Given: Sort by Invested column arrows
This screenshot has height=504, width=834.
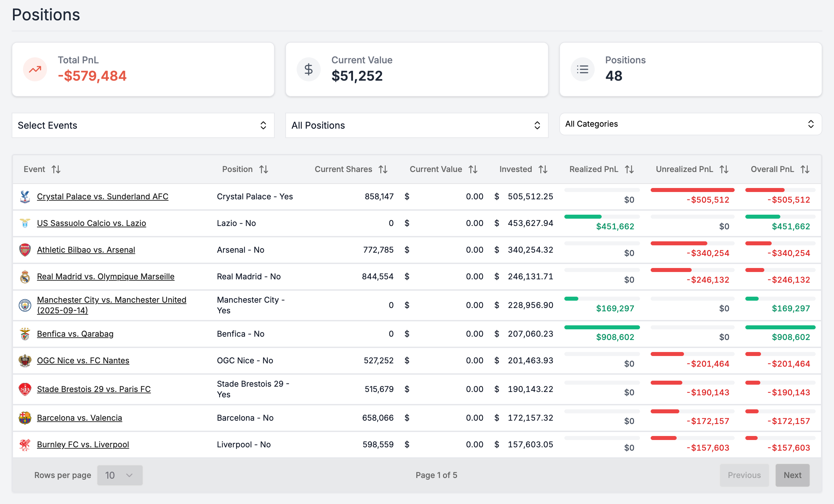Looking at the screenshot, I should [543, 169].
